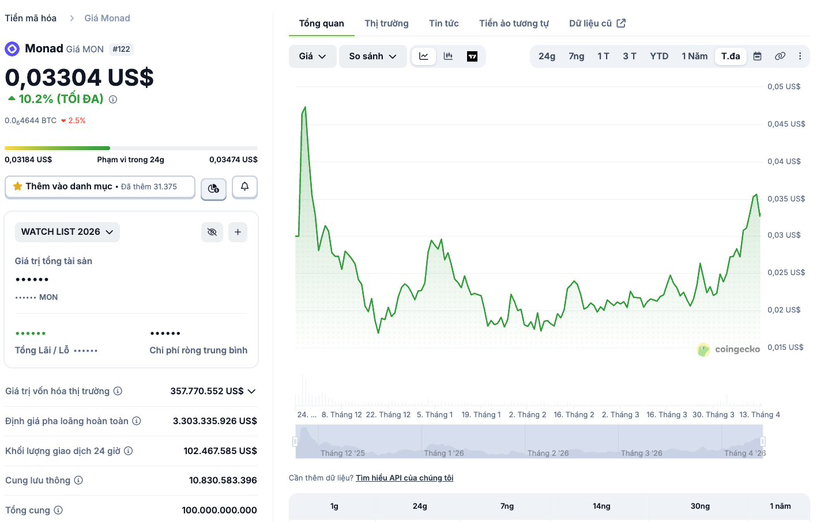Switch to line chart view icon
Screen dimensions: 828x522
click(x=424, y=56)
